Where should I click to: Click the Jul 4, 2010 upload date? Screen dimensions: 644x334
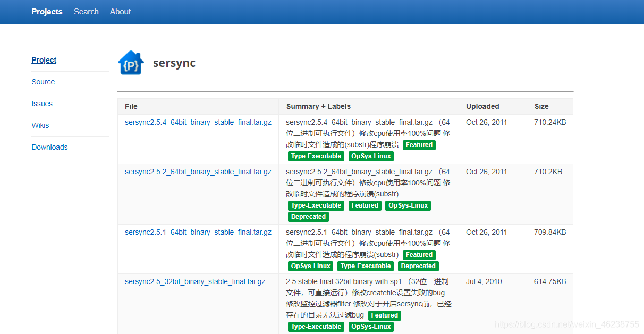pos(484,281)
